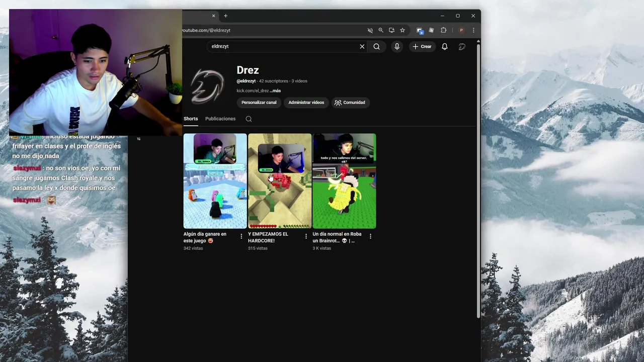The width and height of the screenshot is (644, 362).
Task: Click the Drez channel profile picture
Action: click(x=207, y=86)
